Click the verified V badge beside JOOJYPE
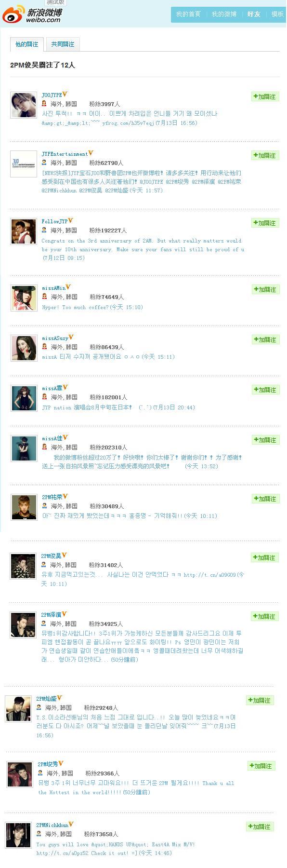 (65, 95)
